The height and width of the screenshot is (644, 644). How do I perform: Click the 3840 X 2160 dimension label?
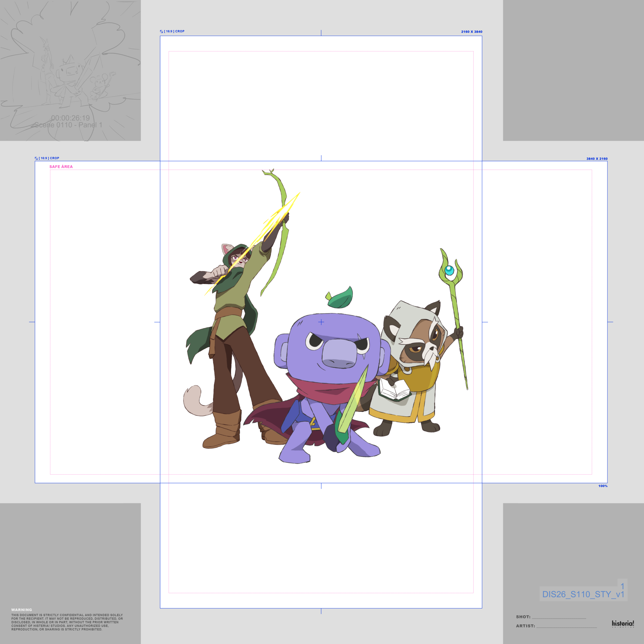pyautogui.click(x=597, y=159)
